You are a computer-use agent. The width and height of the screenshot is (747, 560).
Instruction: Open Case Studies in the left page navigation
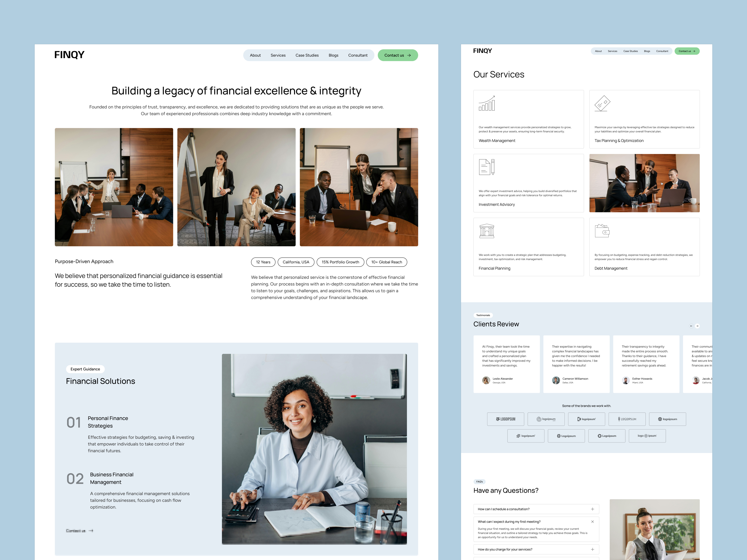click(307, 55)
